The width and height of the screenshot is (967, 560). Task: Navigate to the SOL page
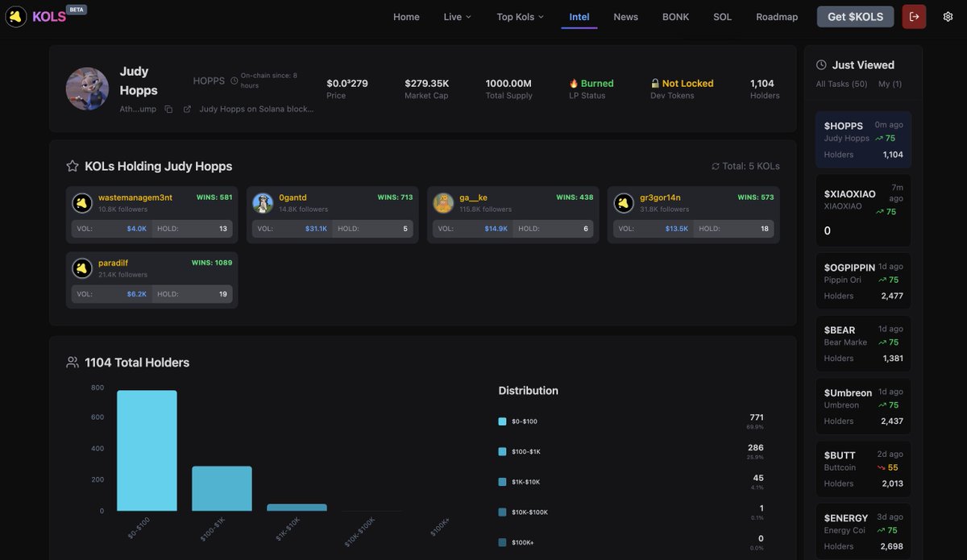click(x=722, y=17)
